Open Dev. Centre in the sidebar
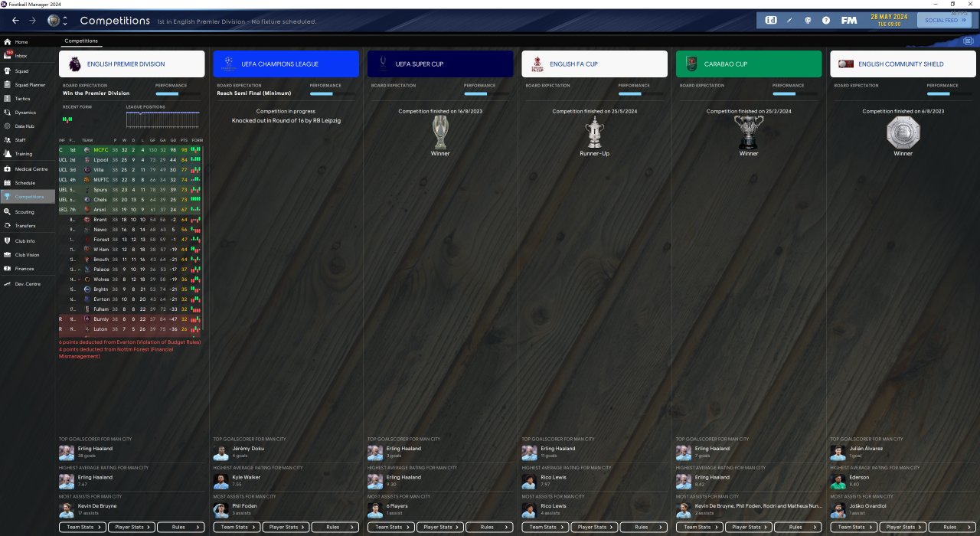Image resolution: width=980 pixels, height=536 pixels. 28,284
